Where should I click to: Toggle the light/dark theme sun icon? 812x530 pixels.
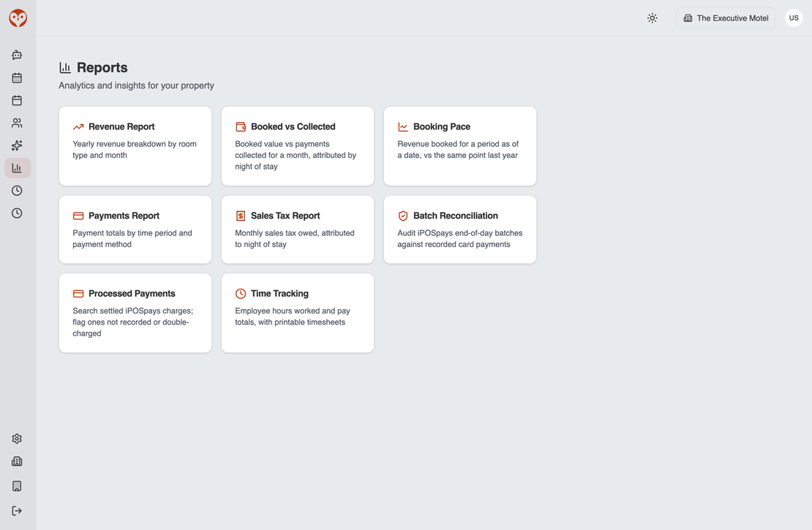click(x=653, y=18)
